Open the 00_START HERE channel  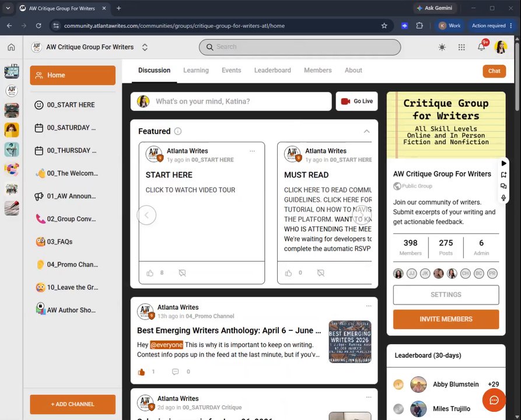pos(73,105)
